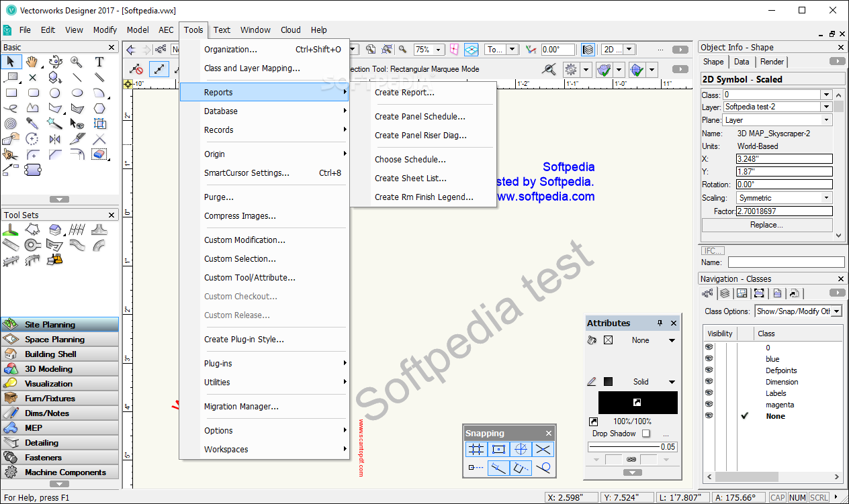
Task: Select the Eraser tool
Action: (x=99, y=154)
